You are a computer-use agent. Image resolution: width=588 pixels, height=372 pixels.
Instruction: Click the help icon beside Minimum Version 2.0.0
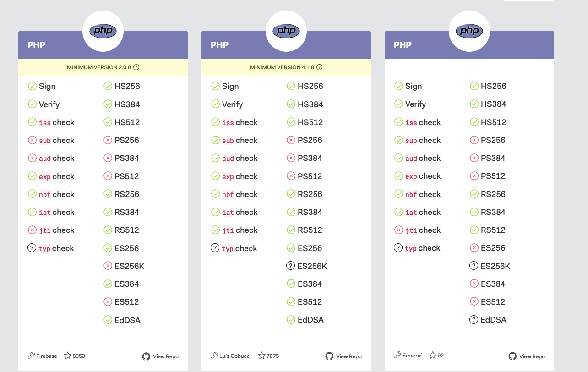[x=136, y=67]
